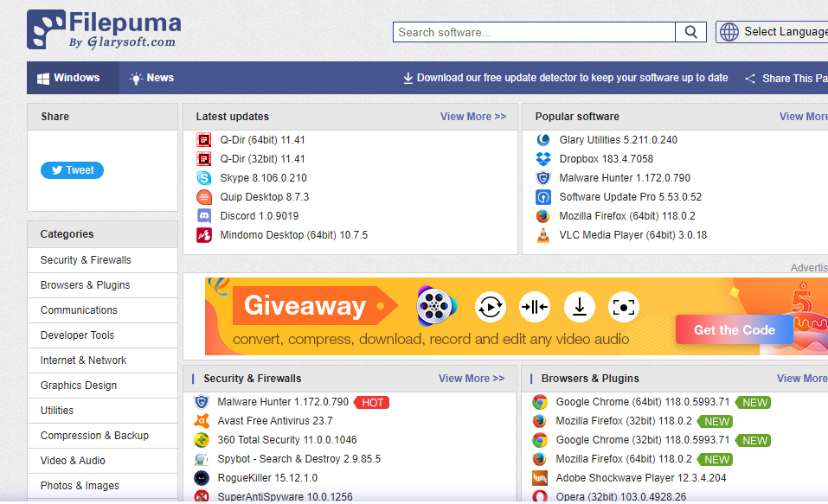
Task: Open RogueKiller 15.12.1.0 link
Action: 267,477
